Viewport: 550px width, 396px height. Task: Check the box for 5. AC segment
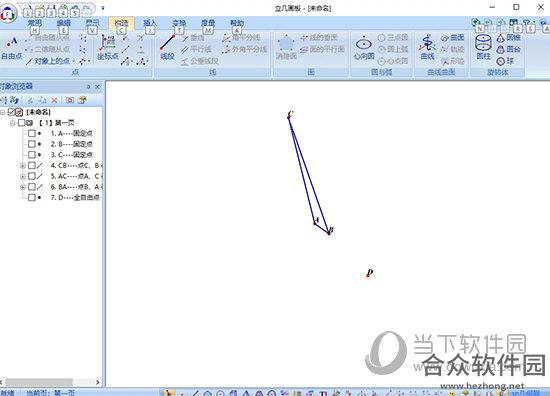(32, 176)
